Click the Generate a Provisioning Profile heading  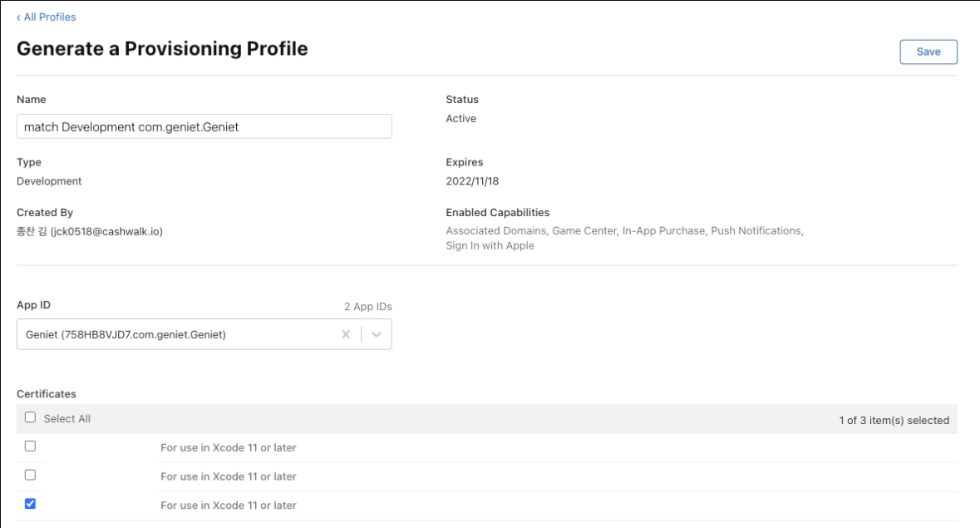tap(162, 50)
